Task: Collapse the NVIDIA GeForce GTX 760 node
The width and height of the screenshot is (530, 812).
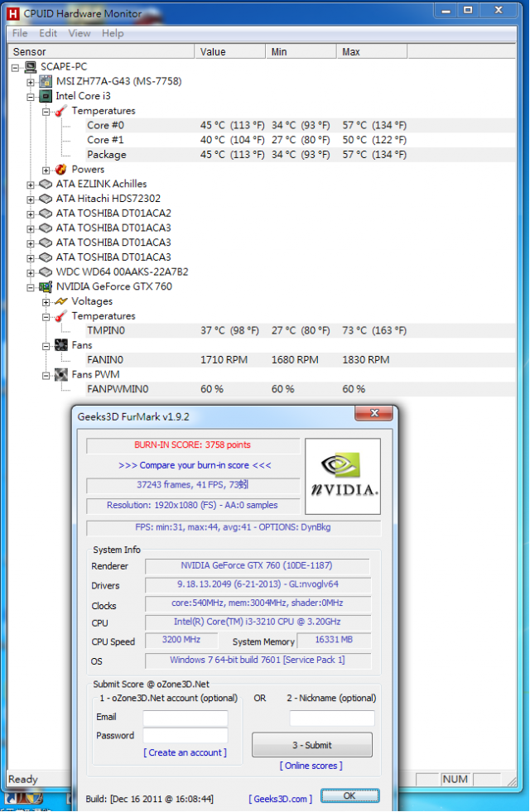Action: [31, 287]
